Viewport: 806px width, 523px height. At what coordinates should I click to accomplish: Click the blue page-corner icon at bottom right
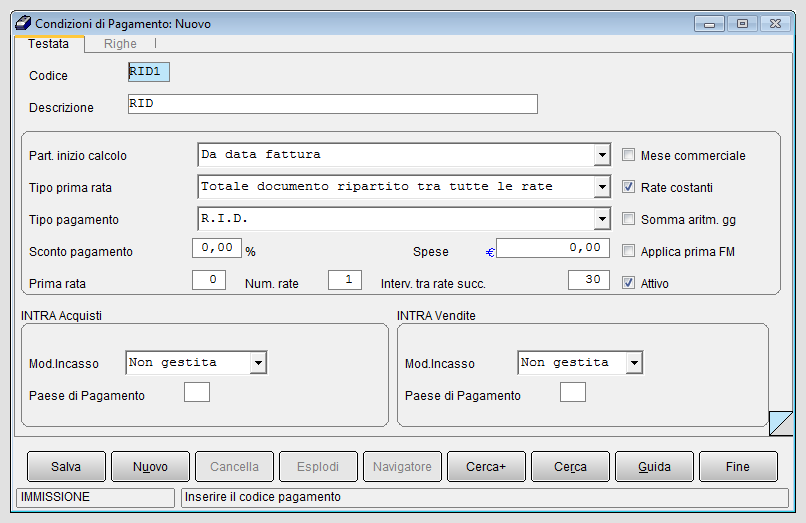pos(781,423)
